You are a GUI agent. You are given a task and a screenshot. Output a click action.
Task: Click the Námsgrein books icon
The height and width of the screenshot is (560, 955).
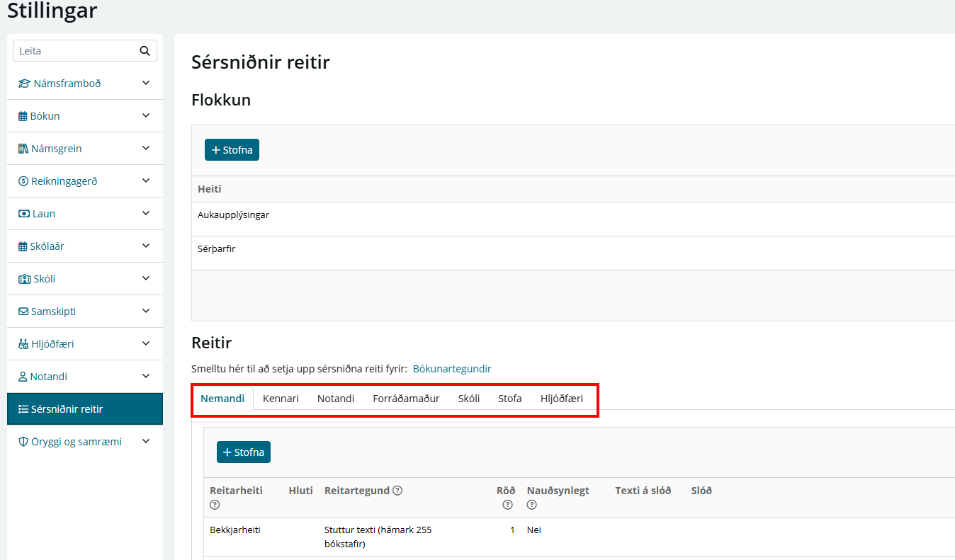[23, 149]
